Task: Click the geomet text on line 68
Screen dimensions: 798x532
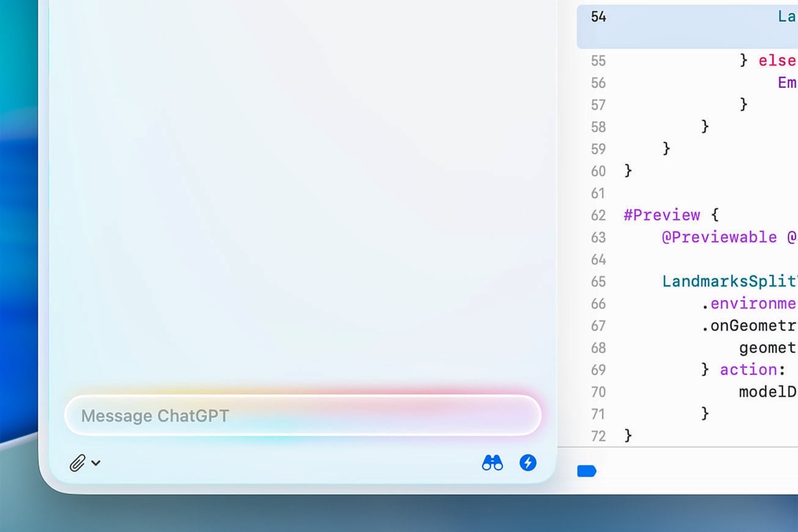Action: click(x=768, y=348)
